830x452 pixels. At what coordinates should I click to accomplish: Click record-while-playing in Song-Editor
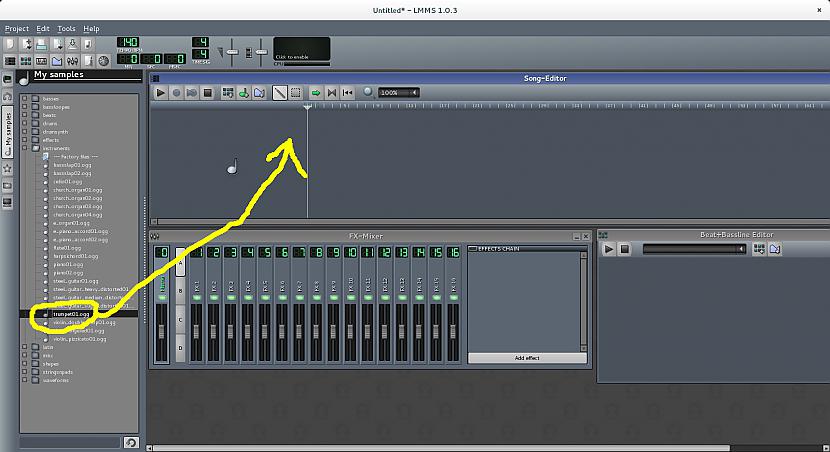pyautogui.click(x=192, y=93)
